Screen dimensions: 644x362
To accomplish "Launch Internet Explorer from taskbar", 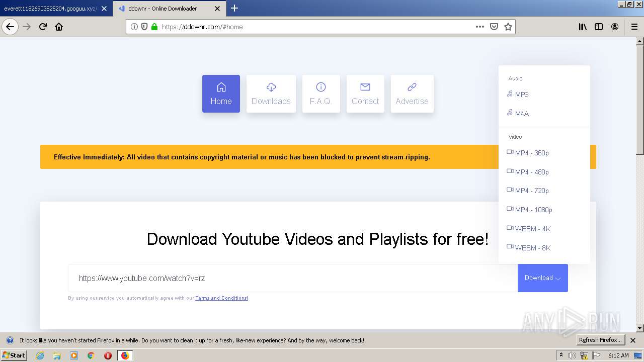I will [x=40, y=355].
